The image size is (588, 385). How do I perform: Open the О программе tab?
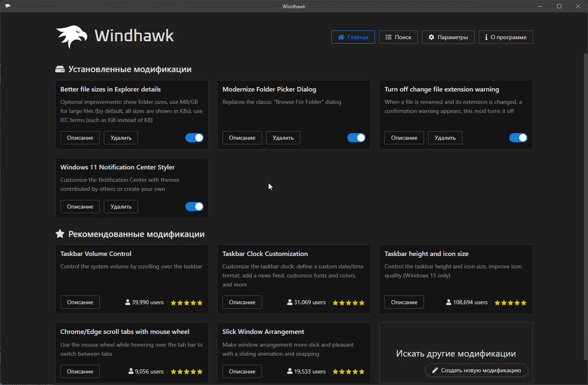point(506,37)
